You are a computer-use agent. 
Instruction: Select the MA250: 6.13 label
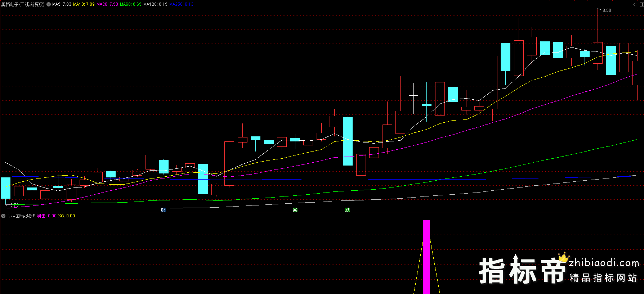(181, 4)
